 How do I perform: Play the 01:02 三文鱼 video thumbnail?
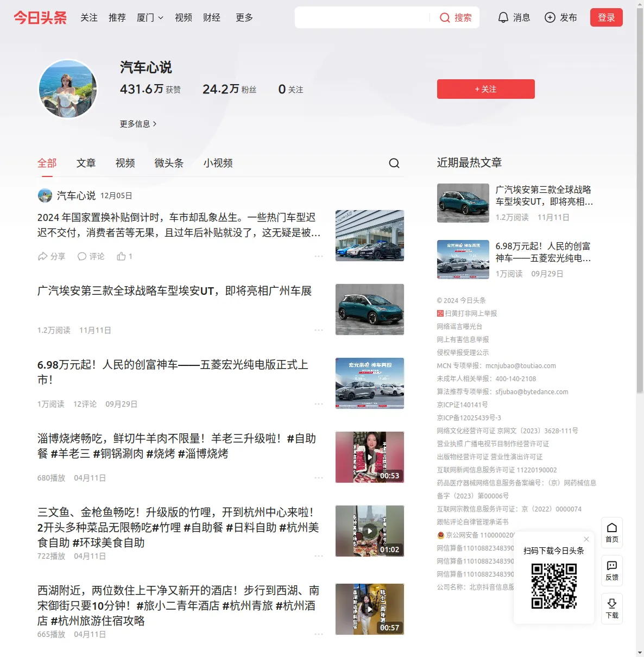[370, 531]
